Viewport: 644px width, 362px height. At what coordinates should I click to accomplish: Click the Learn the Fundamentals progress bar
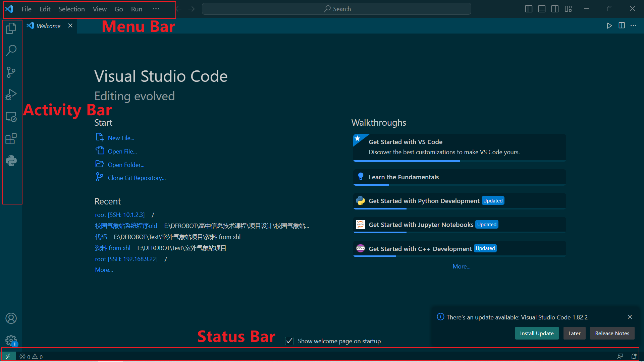[x=371, y=185]
